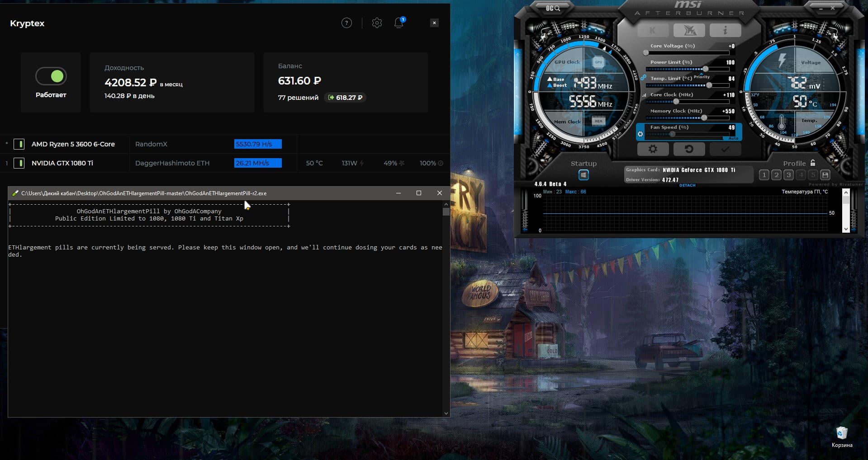Click the 50 °C temperature in Kryptex

(314, 163)
